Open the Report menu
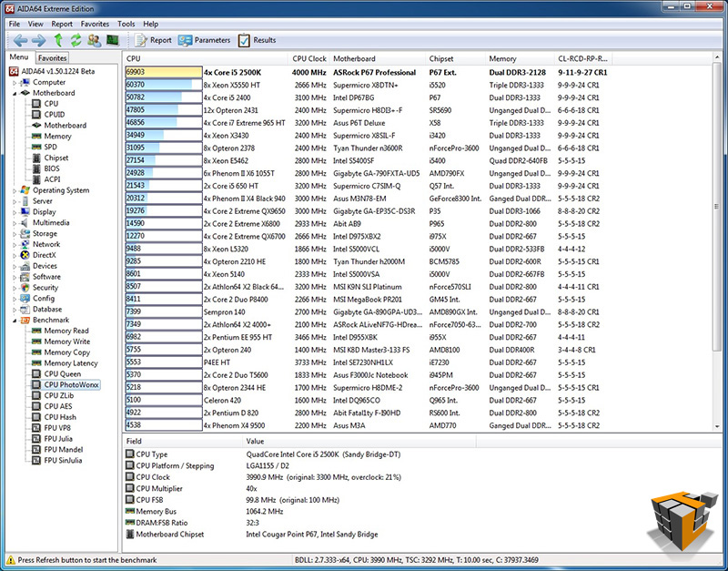728x571 pixels. 62,24
